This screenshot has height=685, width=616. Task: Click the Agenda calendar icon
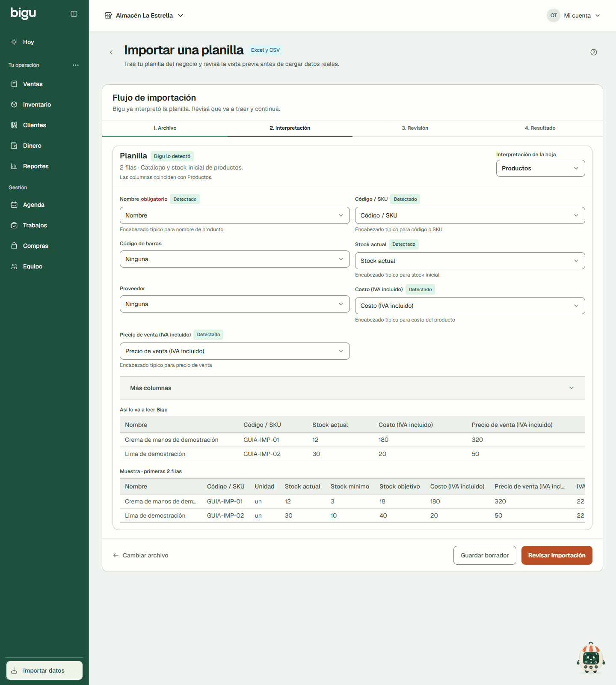click(x=14, y=205)
